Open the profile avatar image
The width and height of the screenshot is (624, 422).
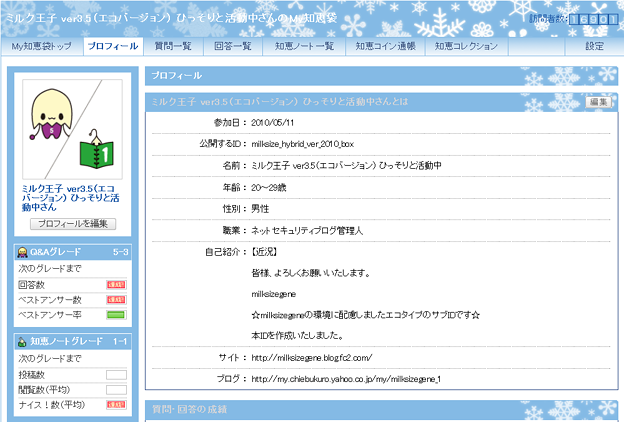pos(72,129)
